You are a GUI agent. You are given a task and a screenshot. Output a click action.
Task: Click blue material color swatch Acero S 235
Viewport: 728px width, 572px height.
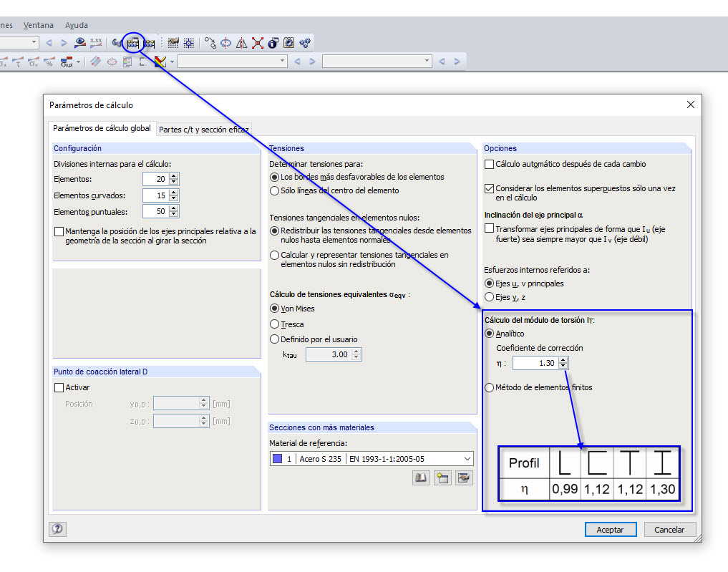point(277,459)
